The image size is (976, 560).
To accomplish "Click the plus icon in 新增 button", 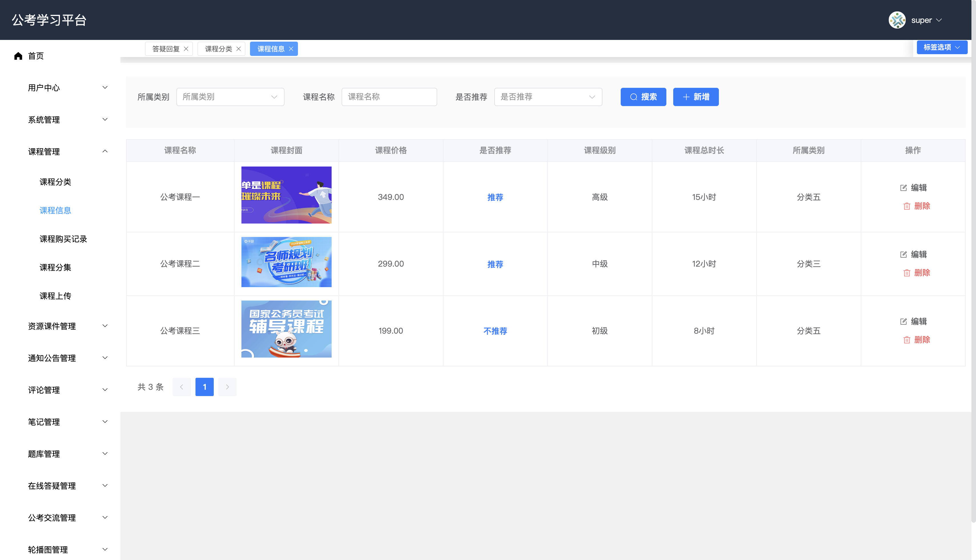I will [686, 97].
